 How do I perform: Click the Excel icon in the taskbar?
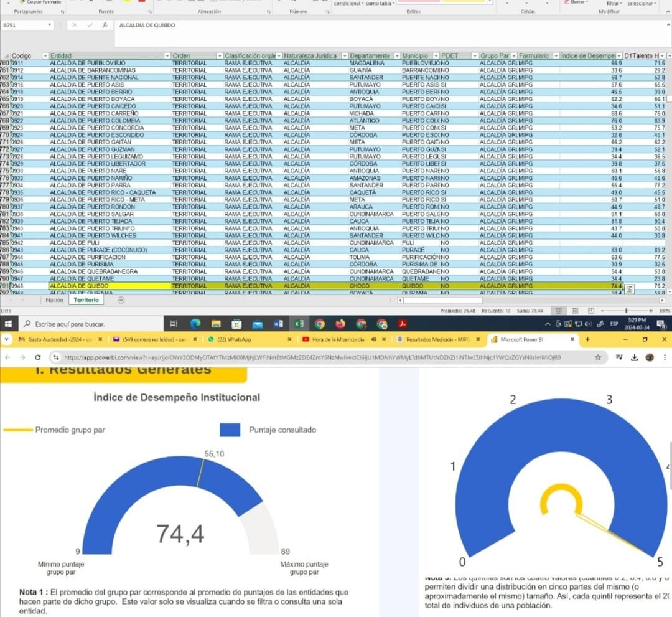[x=299, y=324]
